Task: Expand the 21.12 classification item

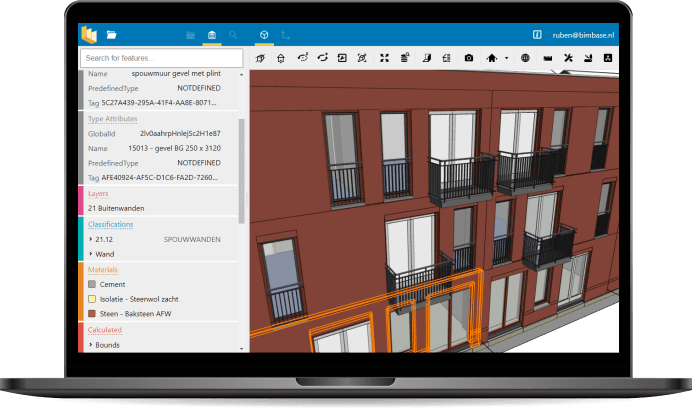Action: [x=91, y=240]
